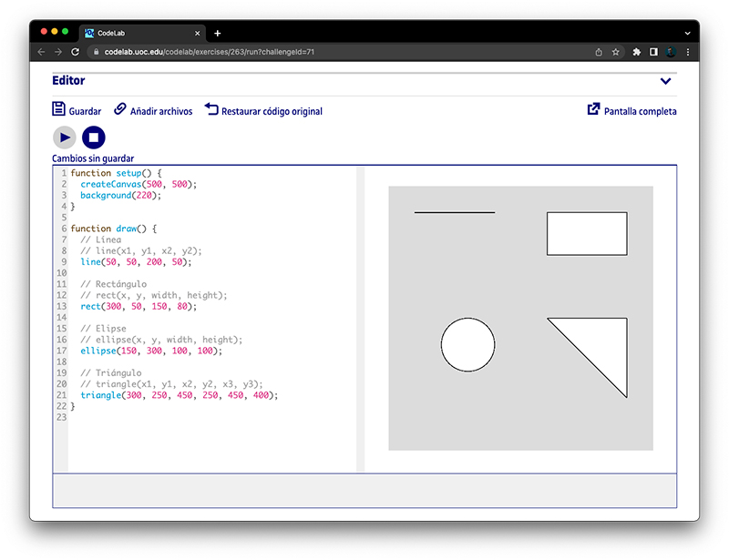Open the browser extensions puzzle icon
The width and height of the screenshot is (729, 560).
click(636, 52)
